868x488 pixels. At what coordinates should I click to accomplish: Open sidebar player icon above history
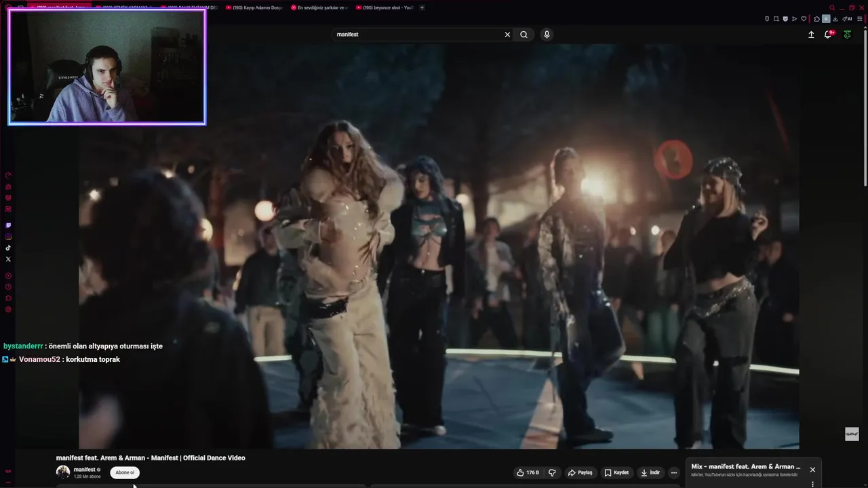pyautogui.click(x=8, y=276)
